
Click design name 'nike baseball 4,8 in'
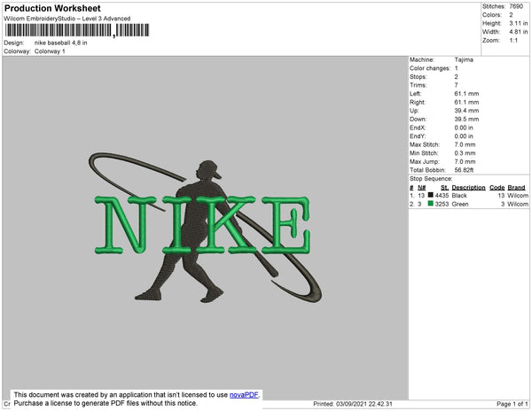pos(60,43)
